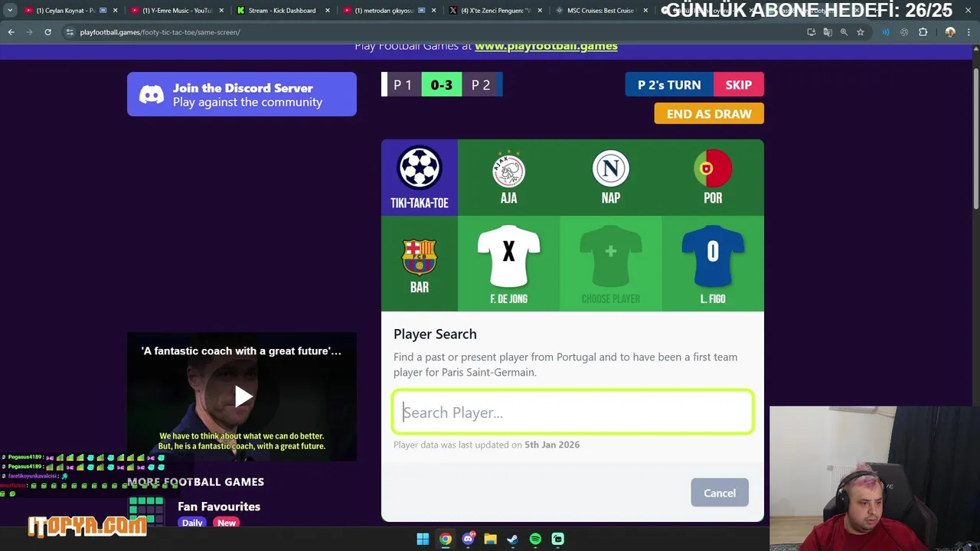This screenshot has height=551, width=980.
Task: Click the 0-3 score display
Action: click(x=441, y=85)
